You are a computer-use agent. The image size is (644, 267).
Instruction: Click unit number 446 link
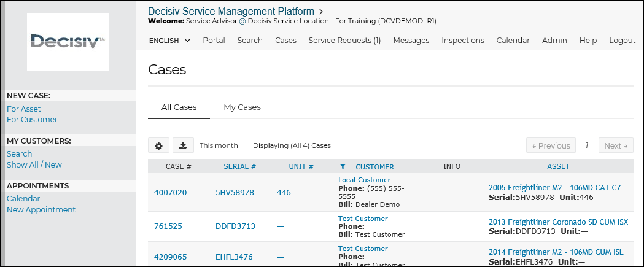284,192
